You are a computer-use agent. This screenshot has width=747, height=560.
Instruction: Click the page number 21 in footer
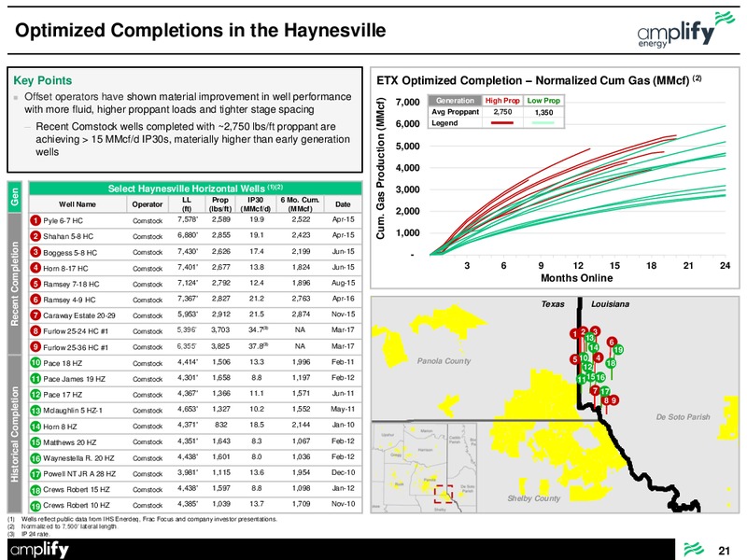[x=725, y=551]
